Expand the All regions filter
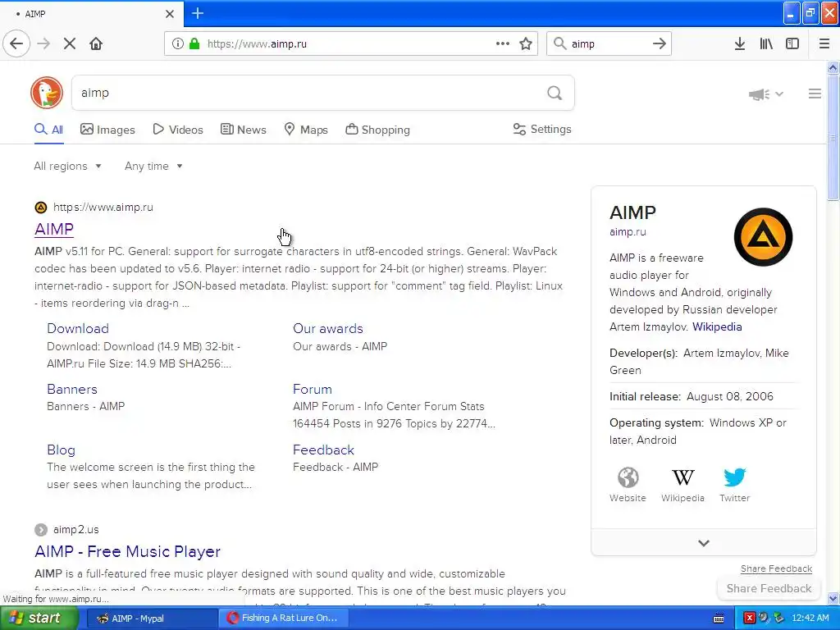 [x=67, y=166]
